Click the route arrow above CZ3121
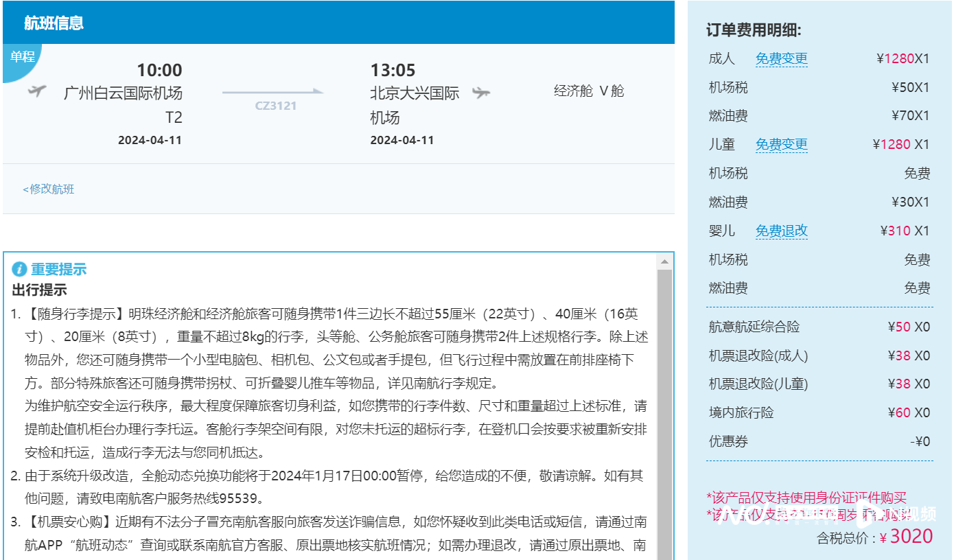The height and width of the screenshot is (560, 954). click(272, 91)
